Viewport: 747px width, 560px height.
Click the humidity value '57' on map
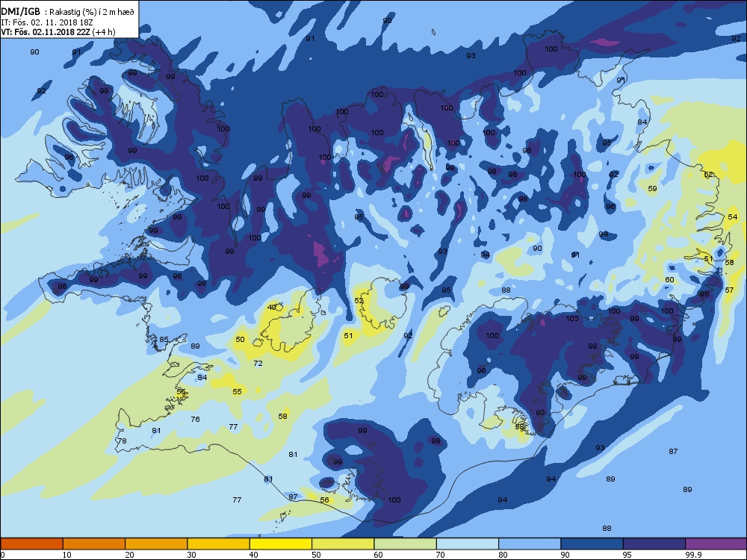pos(729,290)
